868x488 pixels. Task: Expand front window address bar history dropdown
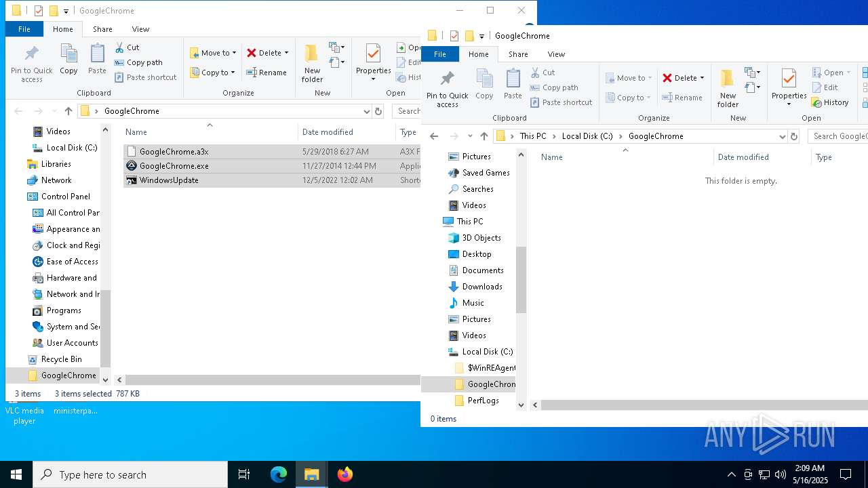[783, 136]
